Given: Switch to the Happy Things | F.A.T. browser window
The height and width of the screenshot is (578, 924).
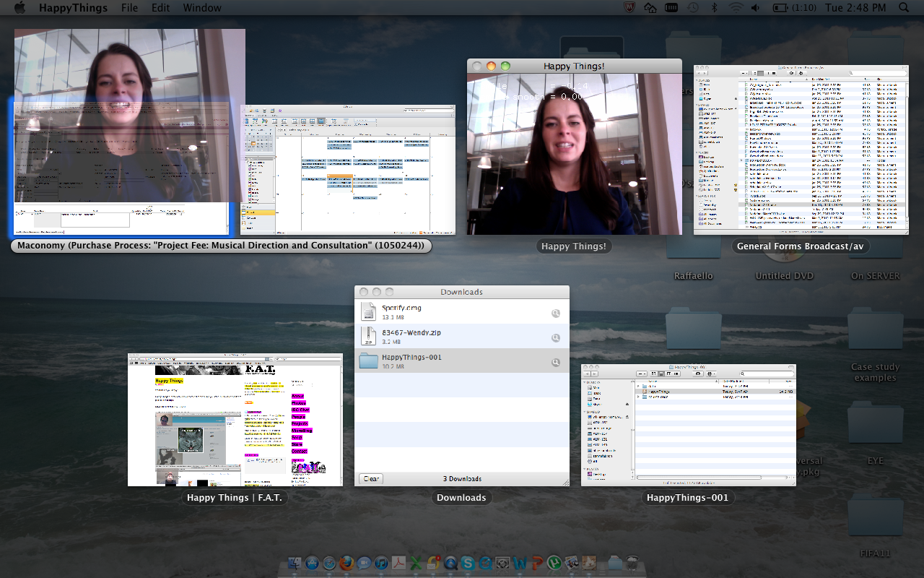Looking at the screenshot, I should pos(235,419).
